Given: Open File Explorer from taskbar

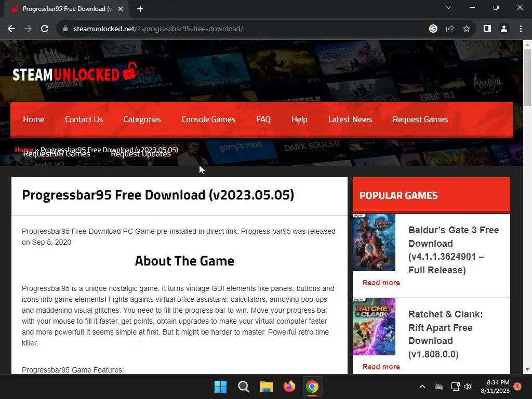Looking at the screenshot, I should tap(267, 387).
